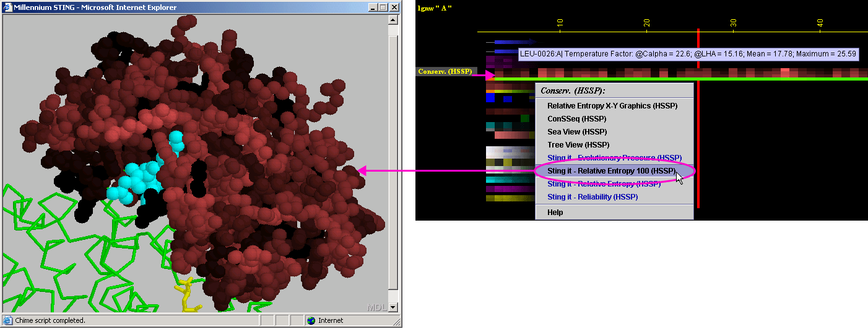The image size is (868, 334).
Task: Click the ruler position label 20
Action: (646, 23)
